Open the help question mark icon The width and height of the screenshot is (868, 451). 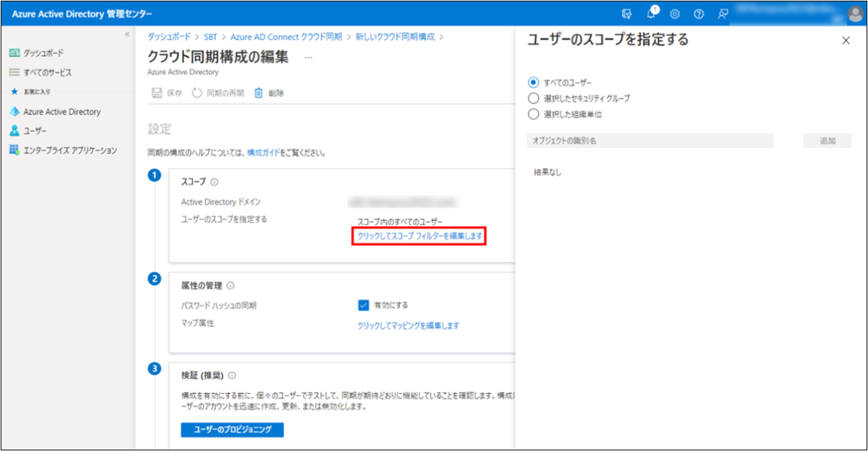click(699, 14)
